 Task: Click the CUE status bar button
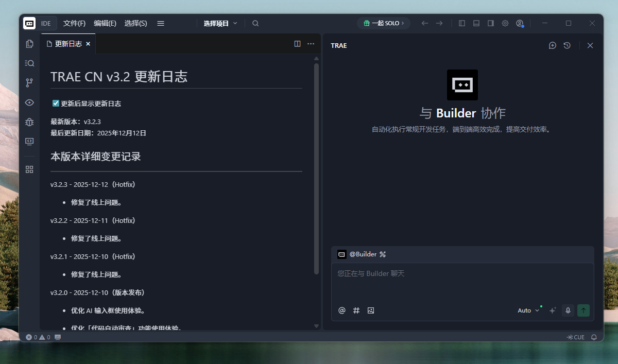576,337
